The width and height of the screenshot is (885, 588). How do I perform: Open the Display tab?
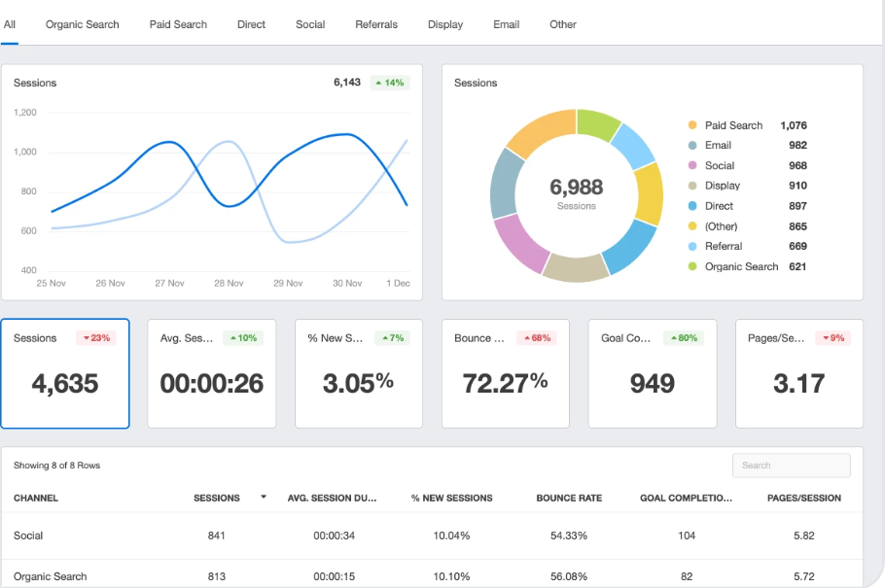pyautogui.click(x=444, y=24)
